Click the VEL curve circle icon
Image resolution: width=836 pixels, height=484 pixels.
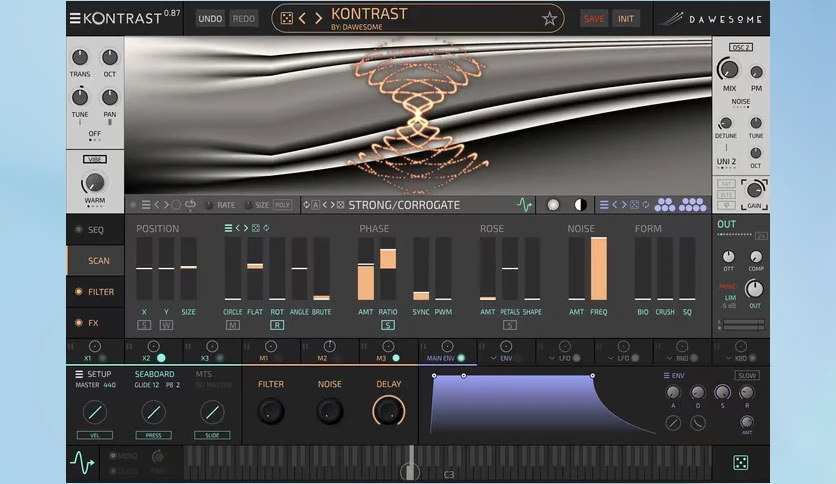95,412
